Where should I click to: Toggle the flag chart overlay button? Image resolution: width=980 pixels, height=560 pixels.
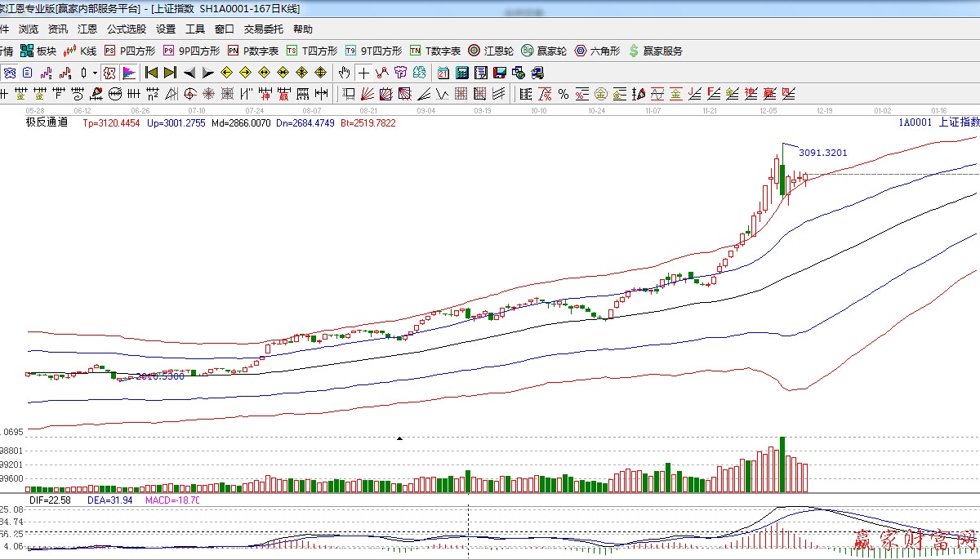coord(129,73)
